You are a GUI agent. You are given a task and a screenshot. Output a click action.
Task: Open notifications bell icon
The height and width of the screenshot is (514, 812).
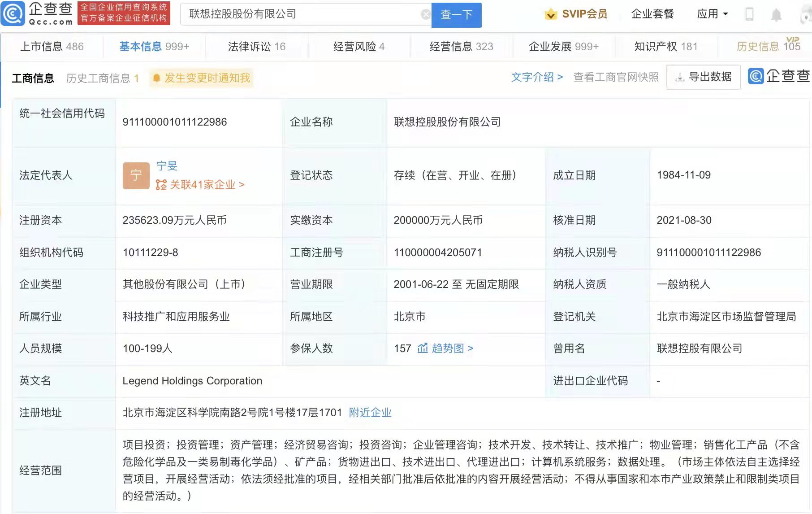tap(776, 15)
